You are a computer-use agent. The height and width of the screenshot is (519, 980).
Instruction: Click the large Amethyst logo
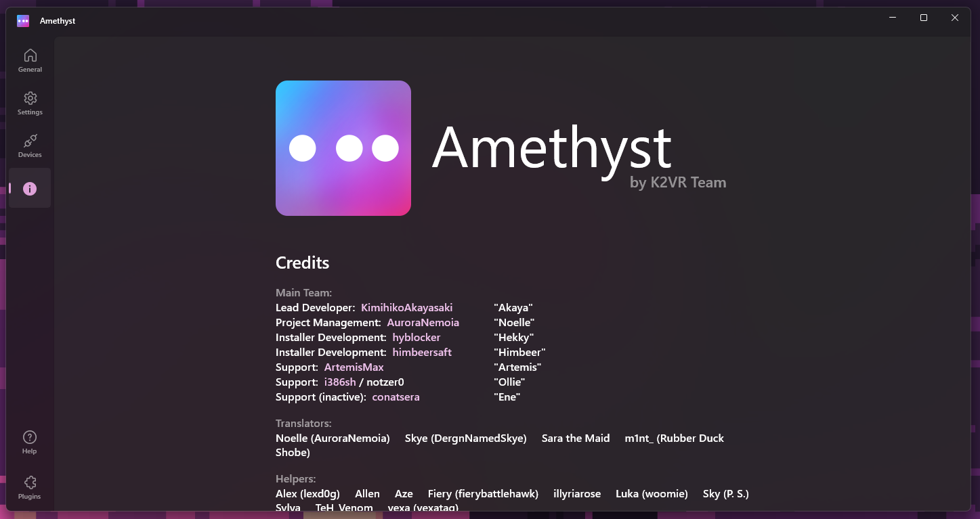pos(343,148)
